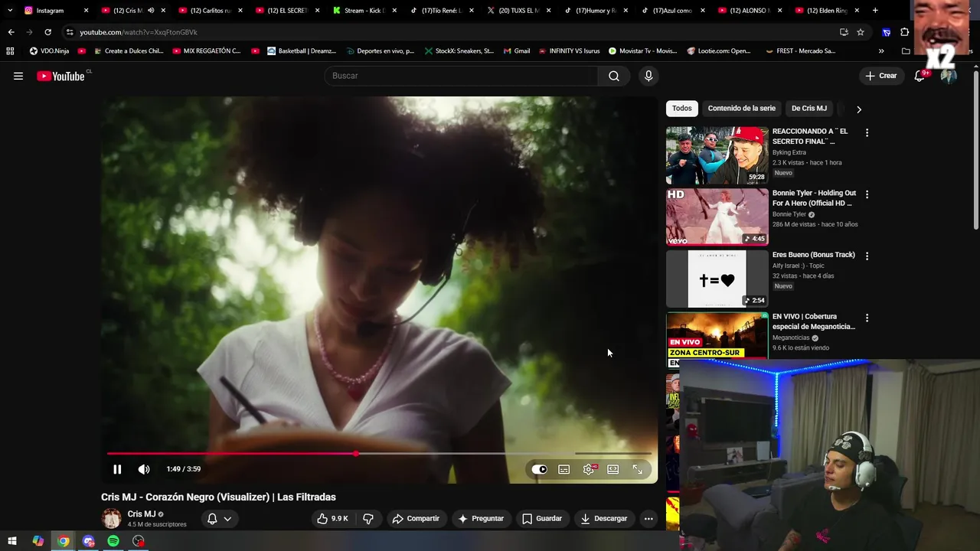
Task: Reload the page
Action: [x=47, y=32]
